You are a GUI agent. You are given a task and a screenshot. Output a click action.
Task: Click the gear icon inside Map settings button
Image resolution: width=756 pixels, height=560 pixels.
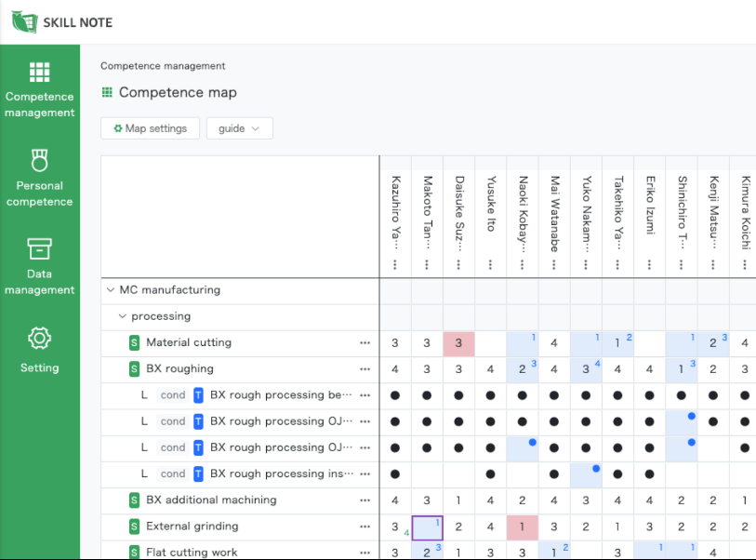coord(120,127)
